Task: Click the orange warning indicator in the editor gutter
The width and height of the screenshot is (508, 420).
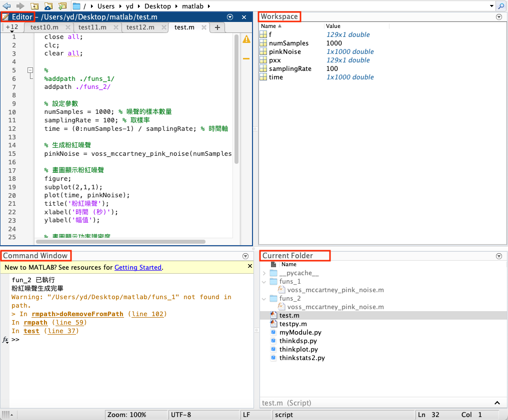Action: coord(246,39)
